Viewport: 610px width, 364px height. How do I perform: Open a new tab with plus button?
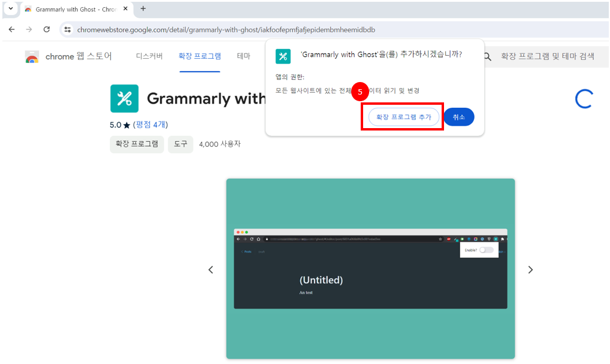[x=143, y=8]
